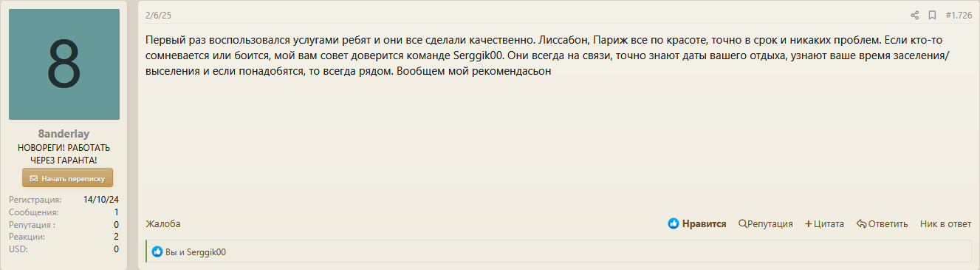Click the like icon in reactions bar
The width and height of the screenshot is (980, 270).
[157, 252]
